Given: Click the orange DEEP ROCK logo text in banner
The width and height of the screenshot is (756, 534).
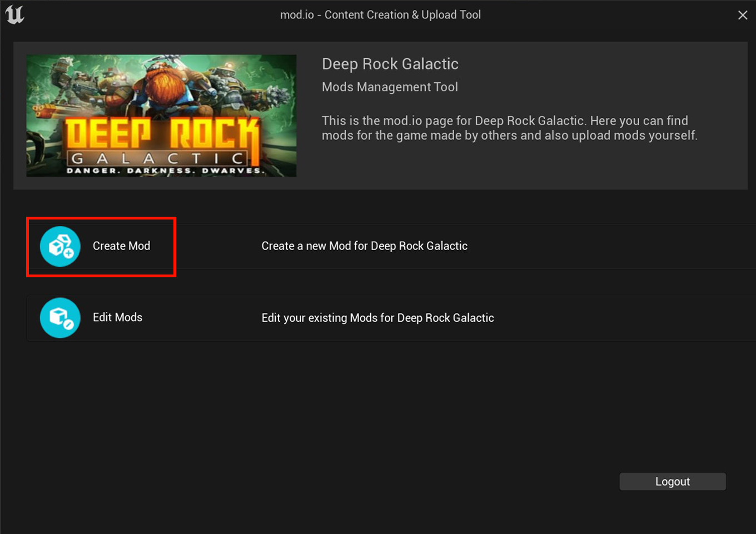Looking at the screenshot, I should pyautogui.click(x=162, y=134).
